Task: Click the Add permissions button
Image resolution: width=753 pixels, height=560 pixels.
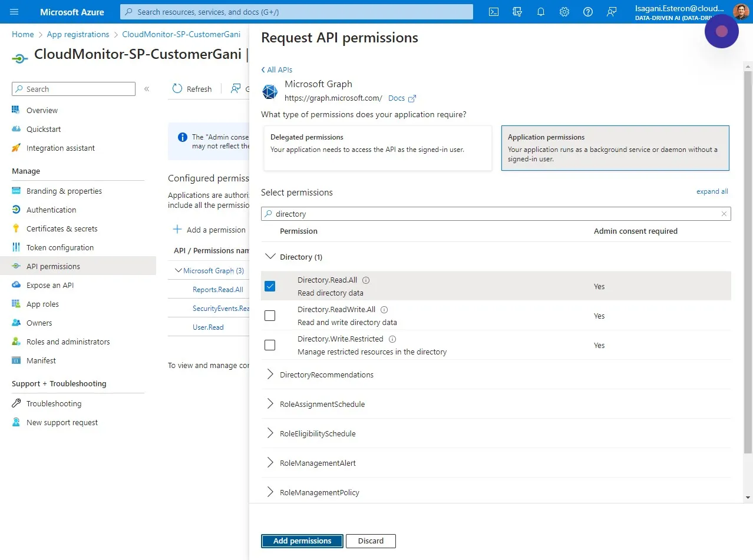Action: tap(302, 541)
